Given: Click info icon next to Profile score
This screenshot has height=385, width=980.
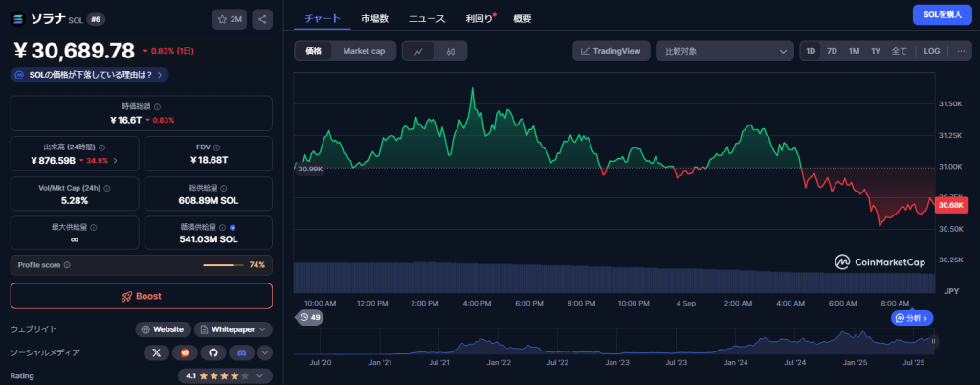Looking at the screenshot, I should (x=67, y=265).
